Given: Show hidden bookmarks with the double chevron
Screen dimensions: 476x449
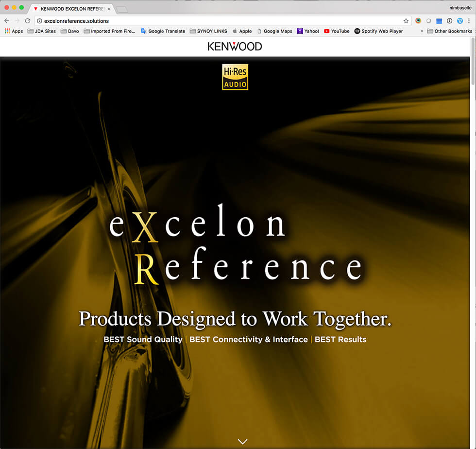Looking at the screenshot, I should coord(422,31).
